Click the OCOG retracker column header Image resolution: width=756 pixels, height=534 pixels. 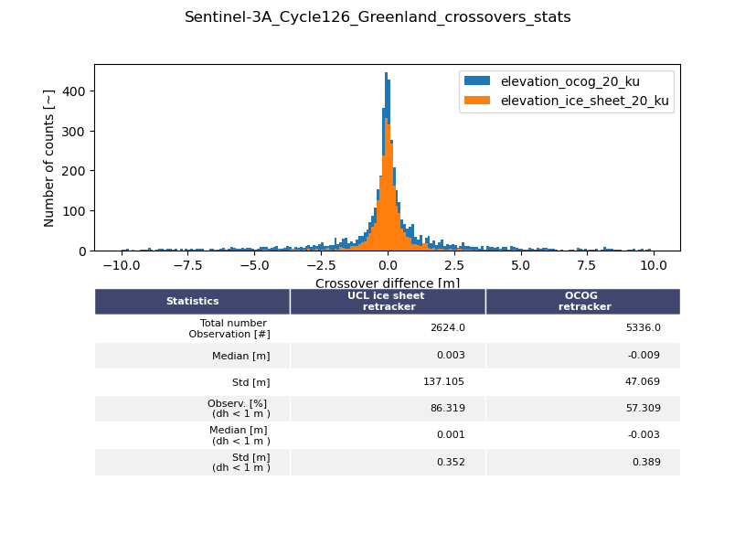[x=583, y=301]
